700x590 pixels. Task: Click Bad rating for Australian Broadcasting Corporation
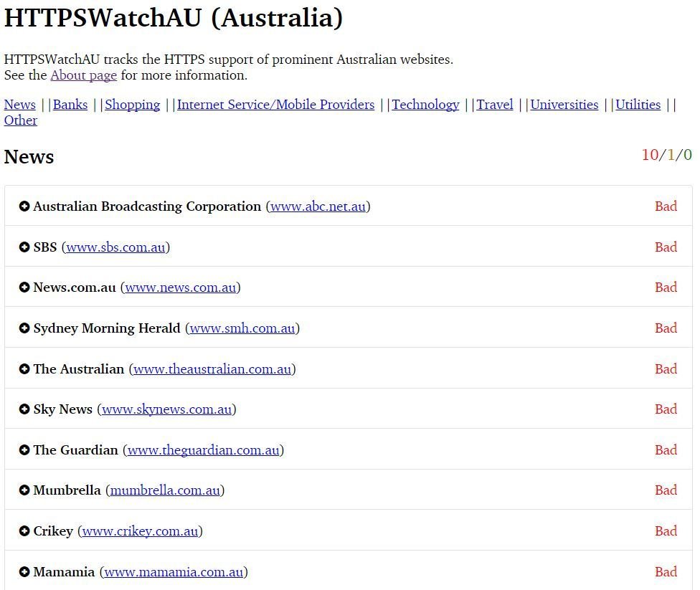666,206
